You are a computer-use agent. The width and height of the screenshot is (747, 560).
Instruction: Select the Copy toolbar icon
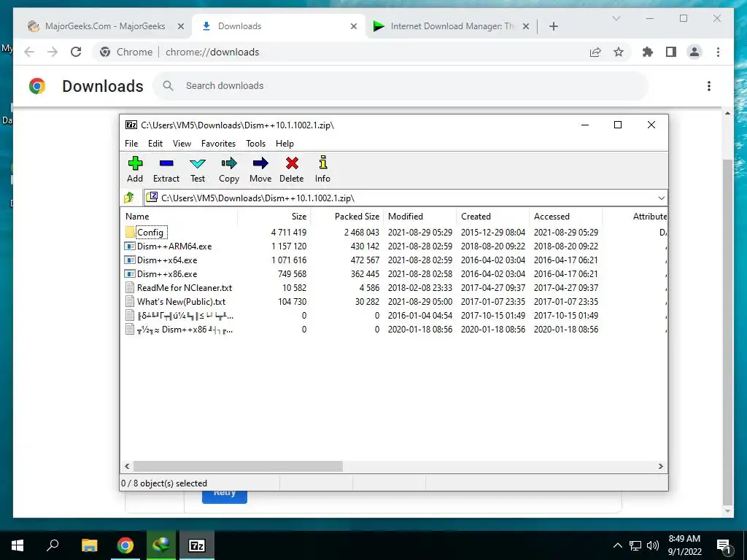228,164
